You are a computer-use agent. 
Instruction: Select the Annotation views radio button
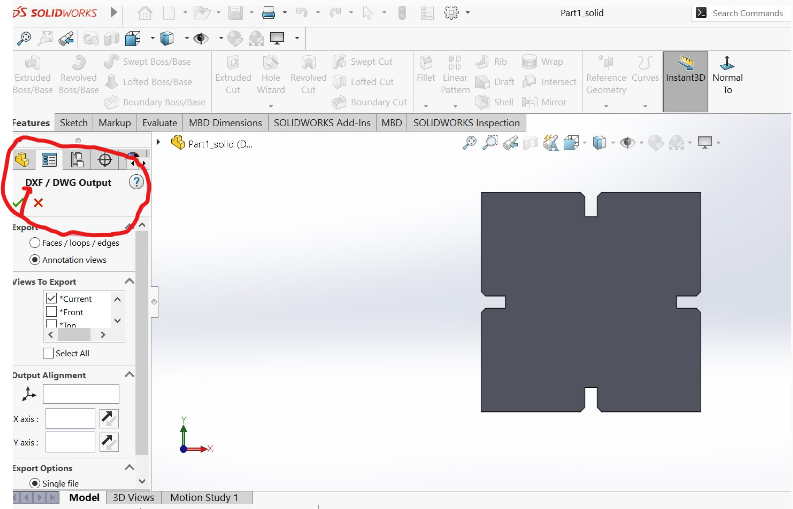(34, 260)
